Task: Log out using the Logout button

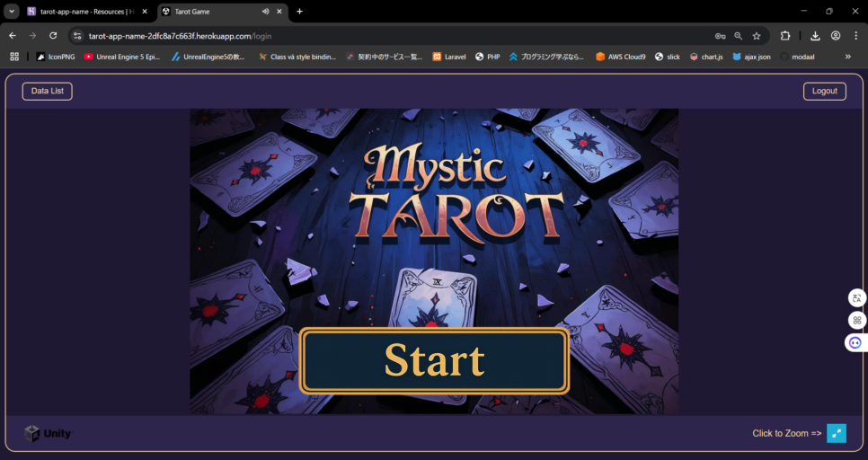Action: [824, 92]
